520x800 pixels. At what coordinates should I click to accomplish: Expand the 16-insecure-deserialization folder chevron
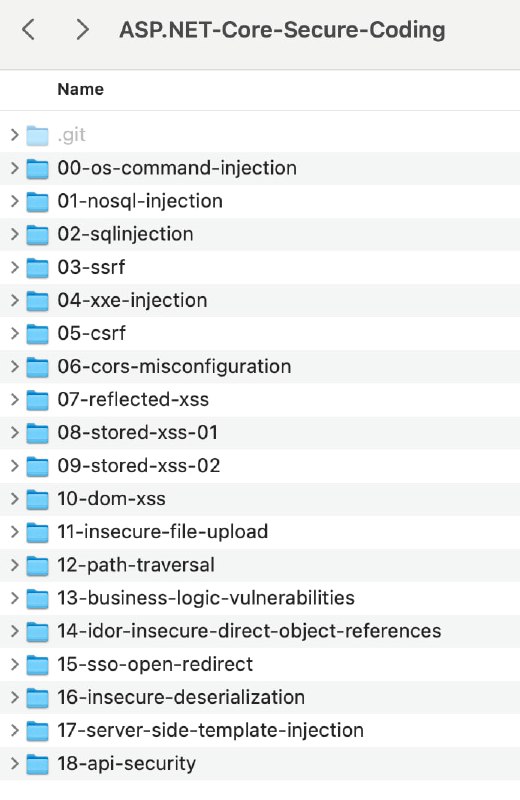click(15, 697)
